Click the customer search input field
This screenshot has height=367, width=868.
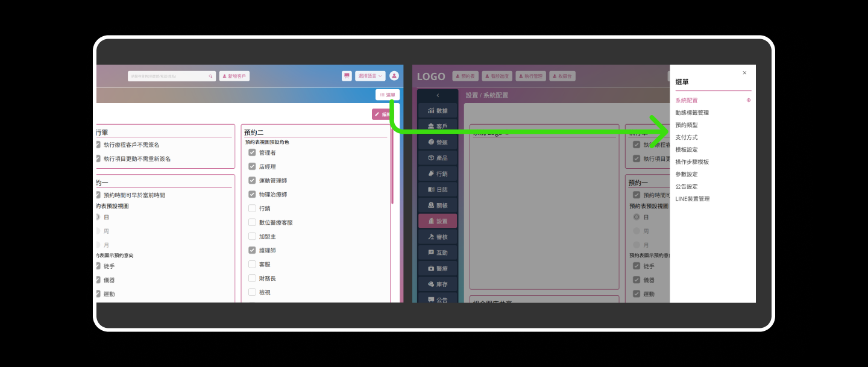[x=169, y=77]
